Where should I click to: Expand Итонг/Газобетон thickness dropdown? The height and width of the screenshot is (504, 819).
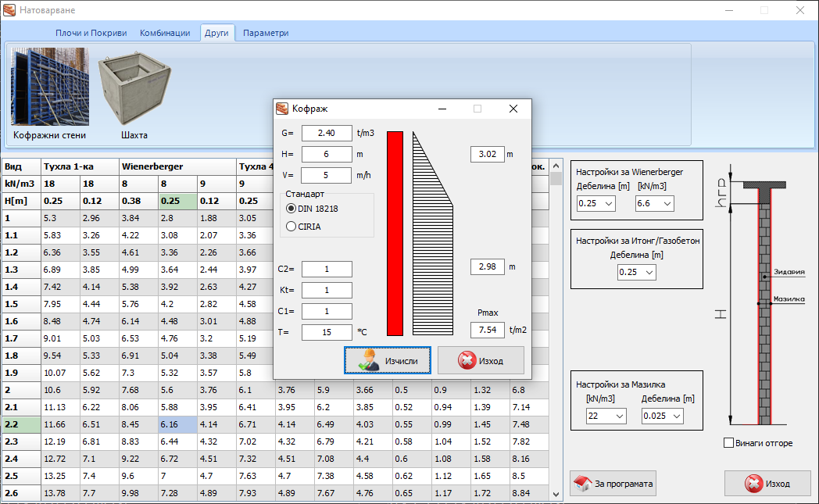click(x=647, y=273)
